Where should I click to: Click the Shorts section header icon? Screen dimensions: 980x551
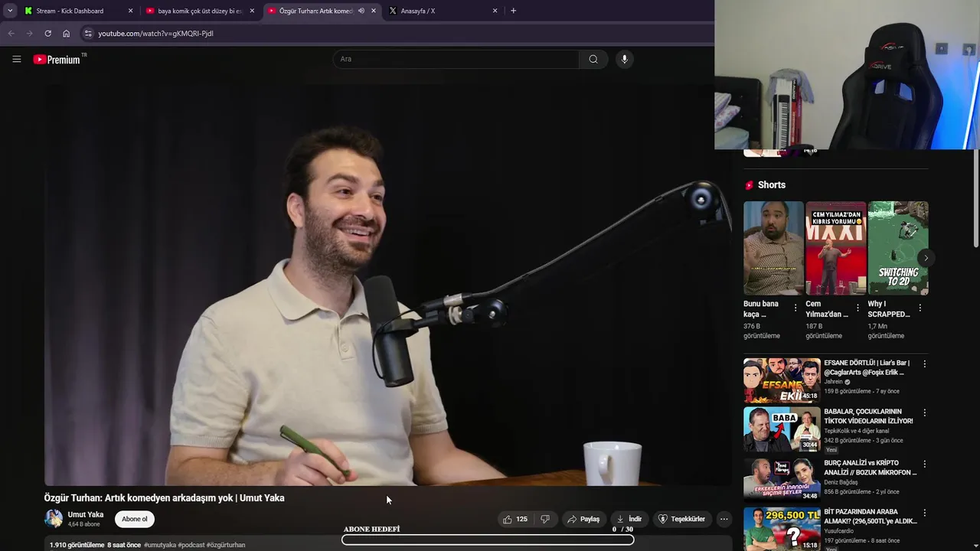click(x=750, y=185)
